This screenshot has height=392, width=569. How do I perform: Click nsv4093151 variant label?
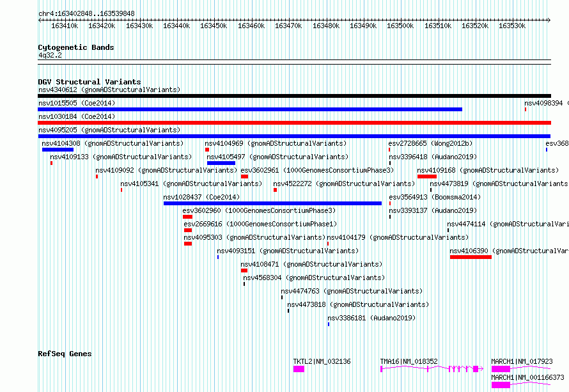coord(288,251)
